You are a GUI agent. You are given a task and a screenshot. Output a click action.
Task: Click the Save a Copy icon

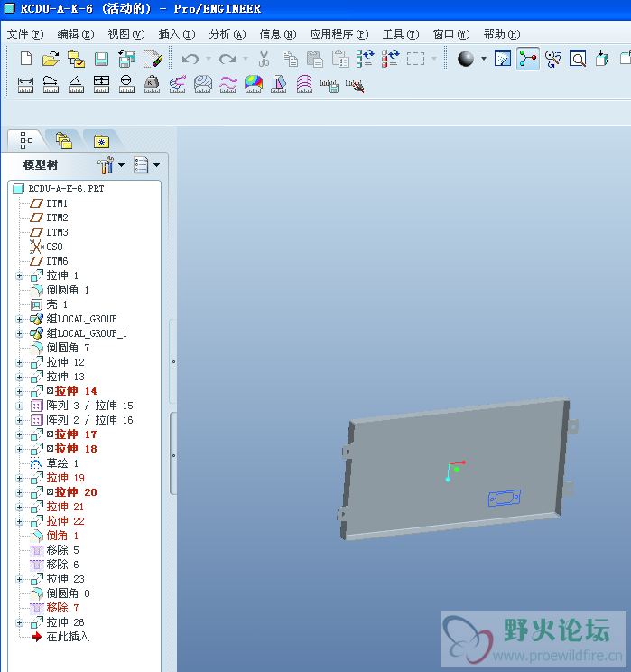pos(126,59)
